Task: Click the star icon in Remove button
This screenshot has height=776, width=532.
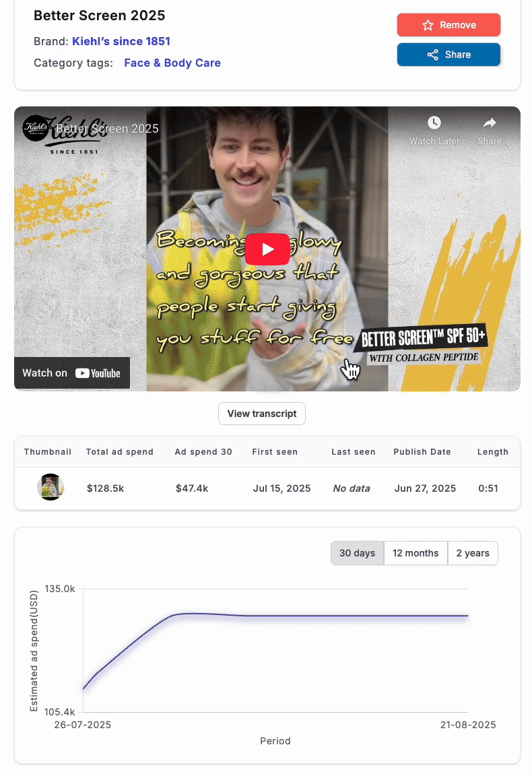Action: [428, 25]
